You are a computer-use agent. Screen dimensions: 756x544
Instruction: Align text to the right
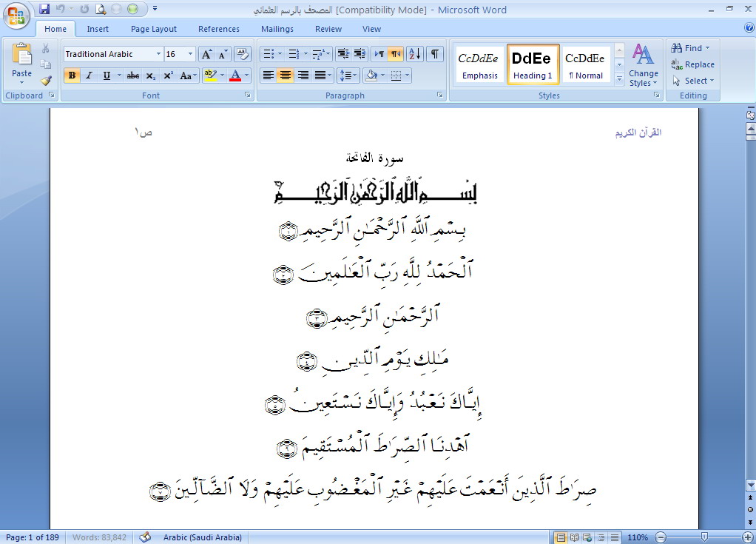303,75
